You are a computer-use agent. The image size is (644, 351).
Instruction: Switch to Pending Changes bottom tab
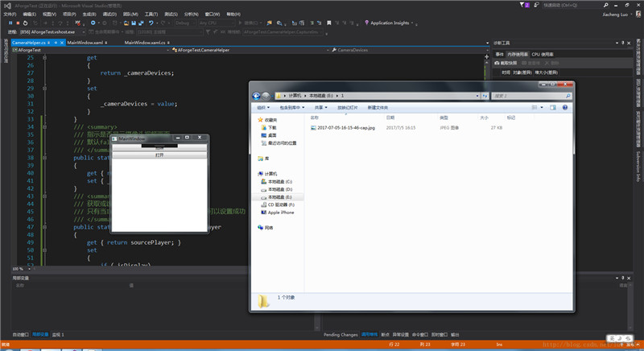(x=341, y=335)
